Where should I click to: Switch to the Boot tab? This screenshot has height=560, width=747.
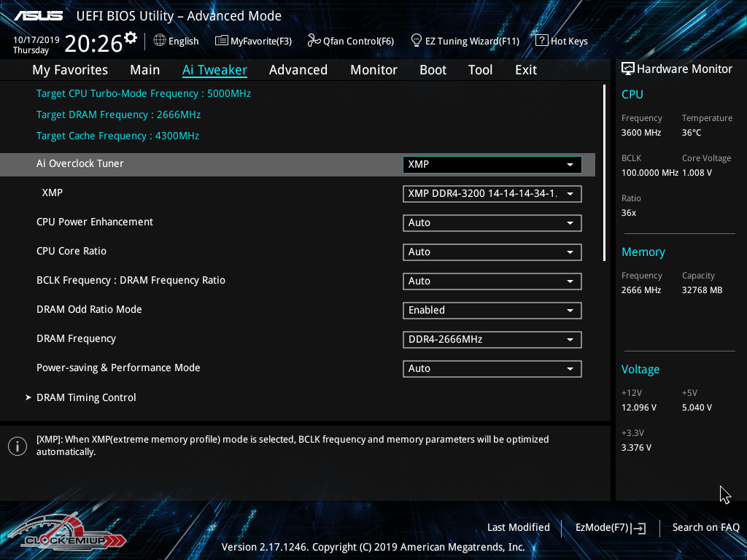coord(433,70)
